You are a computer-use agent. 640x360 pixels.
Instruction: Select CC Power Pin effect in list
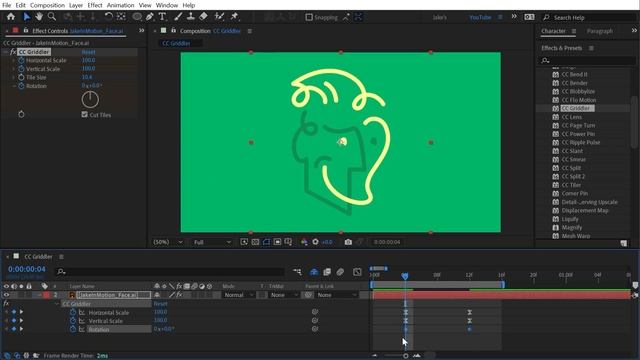578,134
